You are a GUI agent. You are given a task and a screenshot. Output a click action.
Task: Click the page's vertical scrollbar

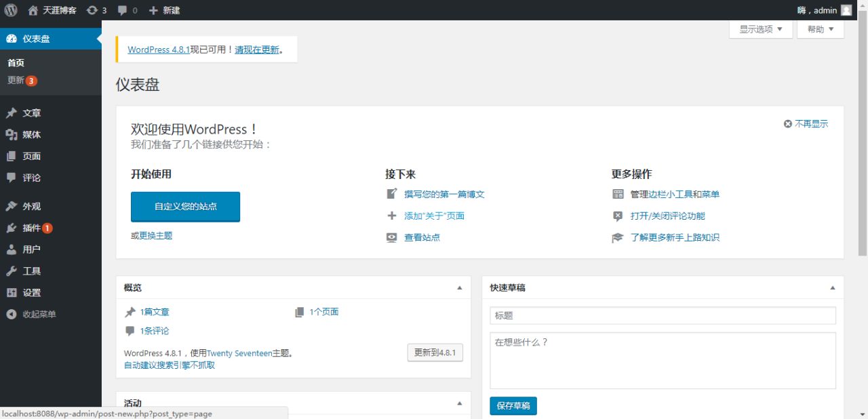pos(863,136)
